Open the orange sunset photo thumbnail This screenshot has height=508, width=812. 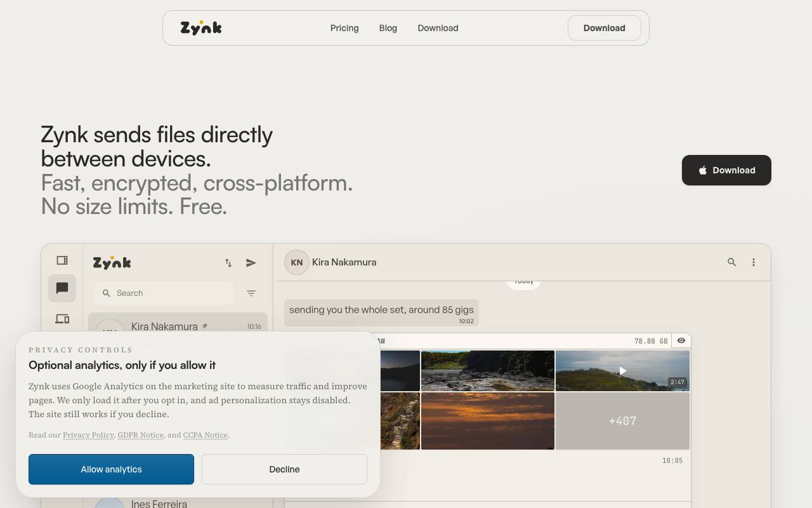(x=488, y=421)
